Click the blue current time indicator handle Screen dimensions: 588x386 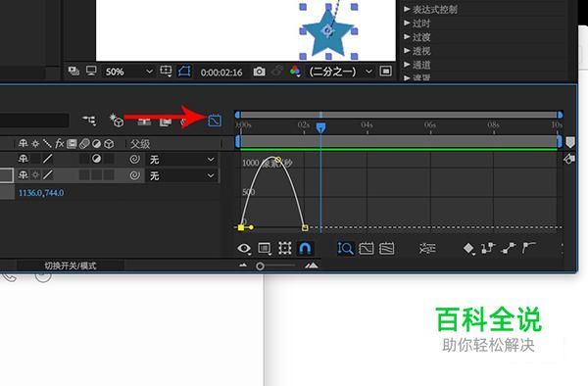320,128
